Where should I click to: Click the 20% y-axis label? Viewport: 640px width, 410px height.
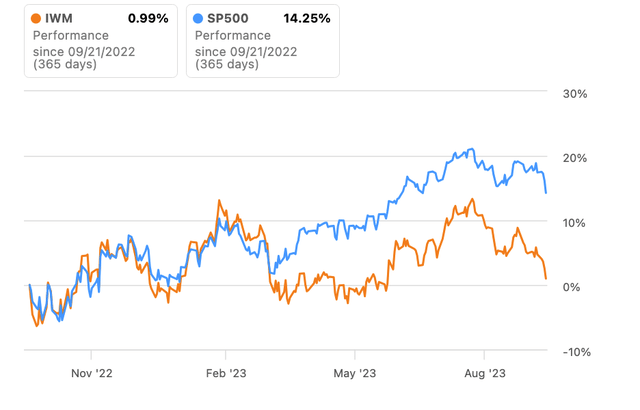point(576,158)
